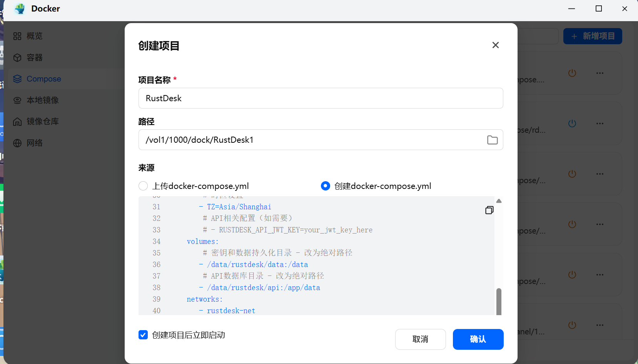Image resolution: width=638 pixels, height=364 pixels.
Task: Enable the 创建项目后立即启动 checkbox
Action: pyautogui.click(x=143, y=335)
